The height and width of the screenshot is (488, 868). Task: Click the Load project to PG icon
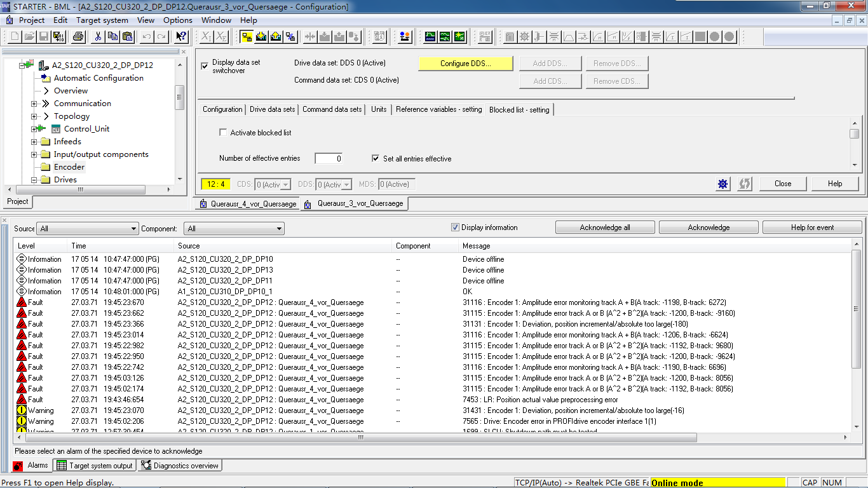click(x=276, y=36)
